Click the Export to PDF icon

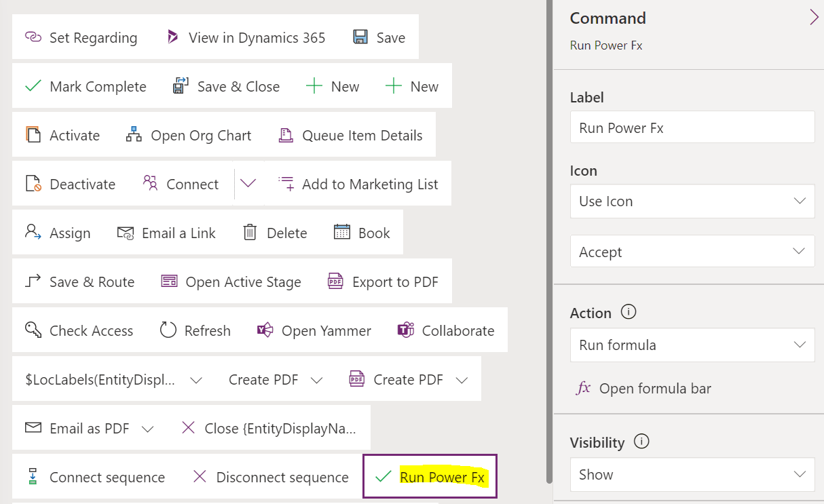pyautogui.click(x=335, y=282)
